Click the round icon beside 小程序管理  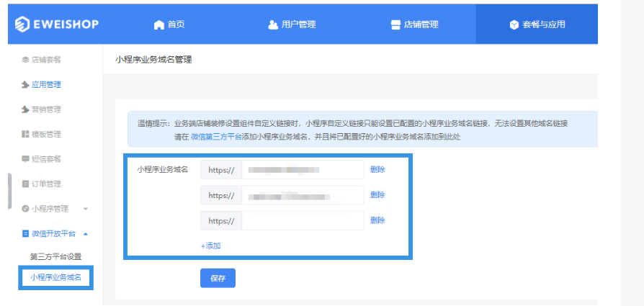coord(25,209)
